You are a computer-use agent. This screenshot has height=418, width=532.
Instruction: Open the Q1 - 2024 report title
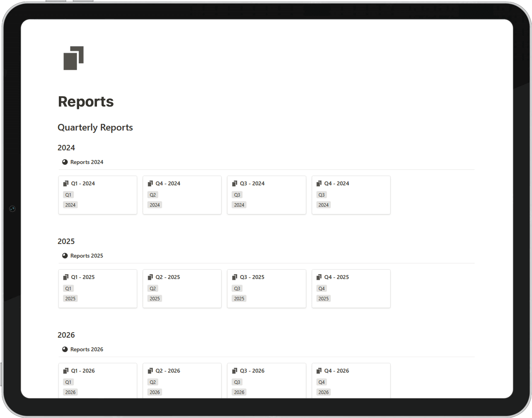83,184
